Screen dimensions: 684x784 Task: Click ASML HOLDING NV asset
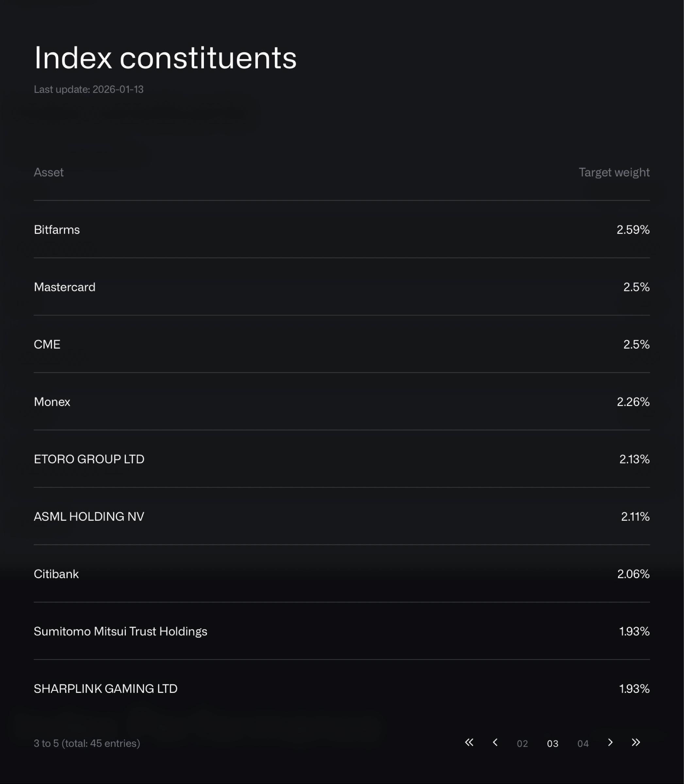(89, 516)
